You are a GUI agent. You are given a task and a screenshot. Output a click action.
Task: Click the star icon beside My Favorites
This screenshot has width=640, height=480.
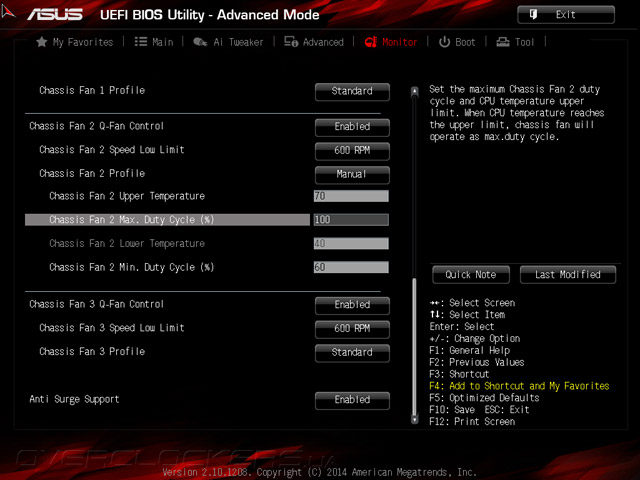(42, 42)
